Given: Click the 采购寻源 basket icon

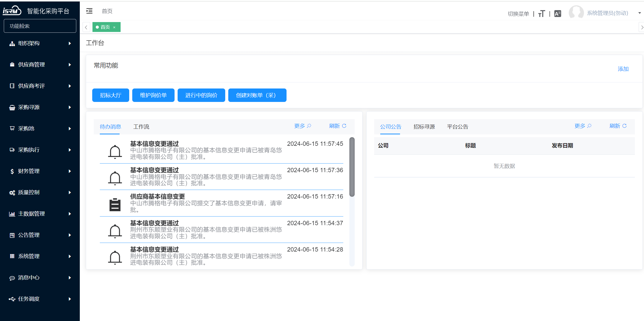Looking at the screenshot, I should (12, 108).
